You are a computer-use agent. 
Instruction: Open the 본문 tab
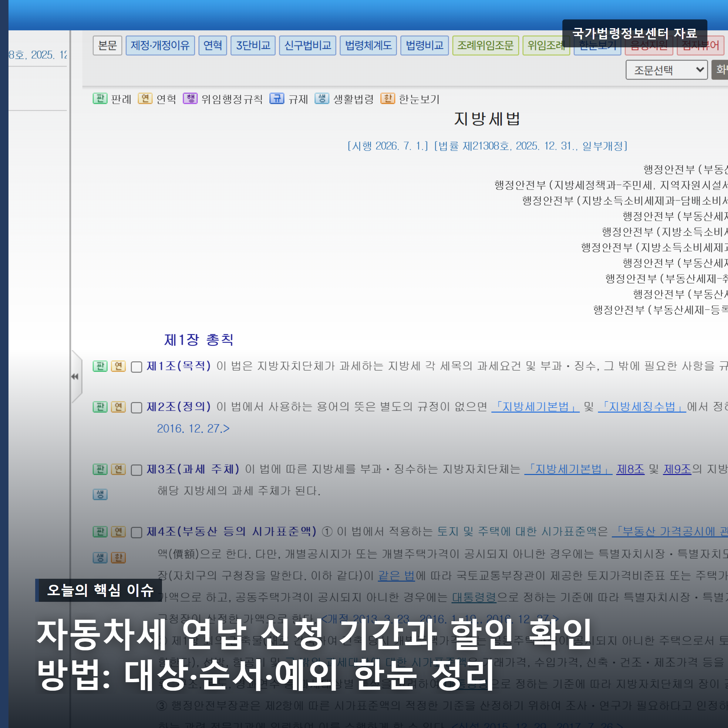point(107,45)
